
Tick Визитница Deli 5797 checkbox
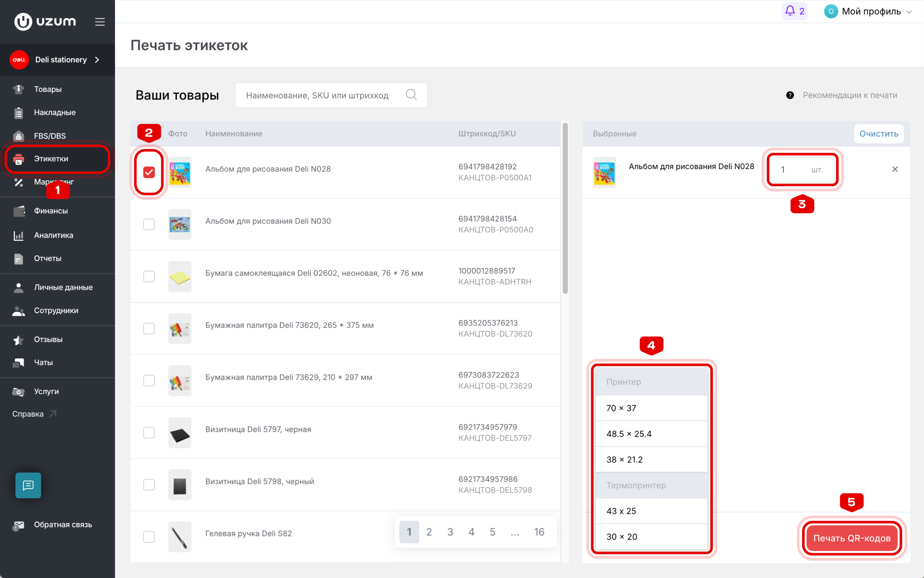pos(149,433)
